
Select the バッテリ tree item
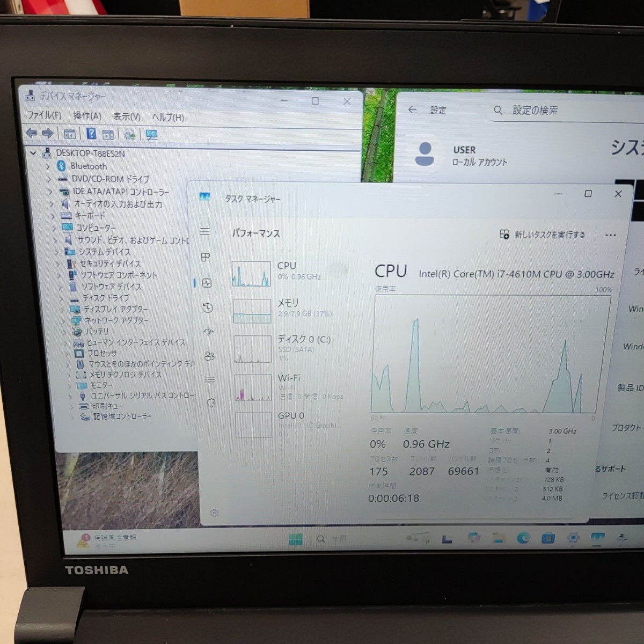pyautogui.click(x=97, y=332)
